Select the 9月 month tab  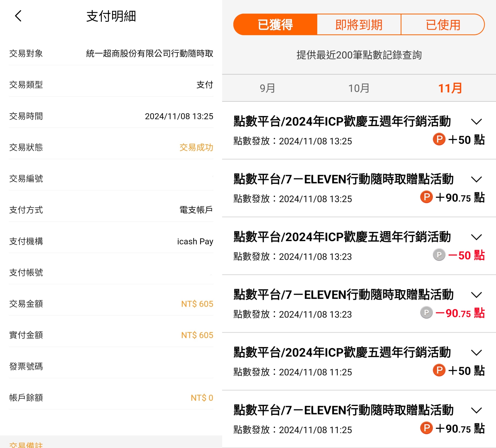[x=267, y=88]
